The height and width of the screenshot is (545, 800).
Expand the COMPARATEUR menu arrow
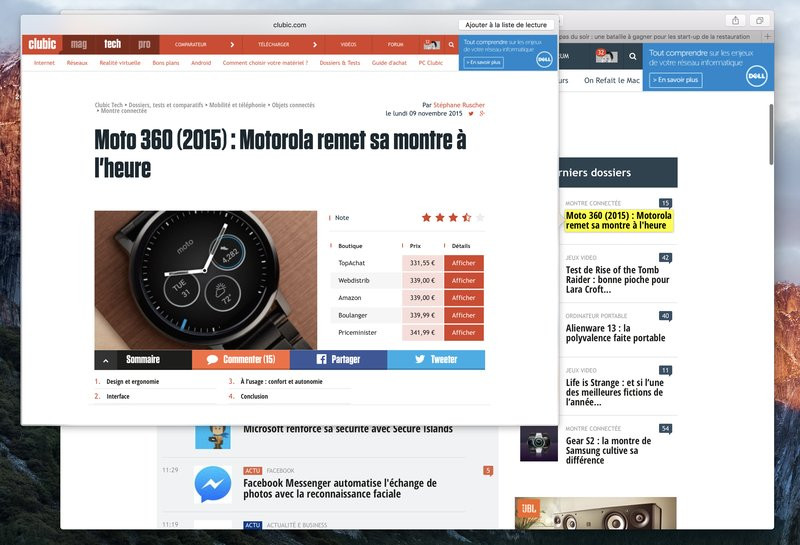pyautogui.click(x=232, y=44)
